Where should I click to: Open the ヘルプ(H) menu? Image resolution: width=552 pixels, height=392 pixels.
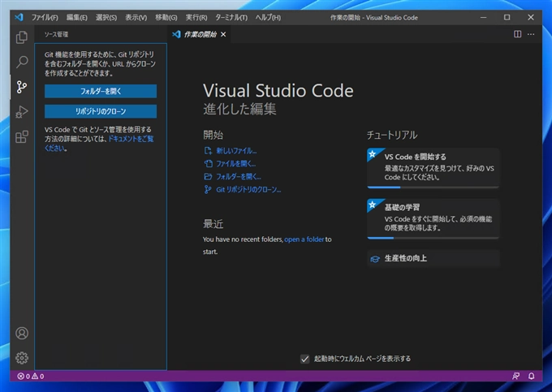268,17
